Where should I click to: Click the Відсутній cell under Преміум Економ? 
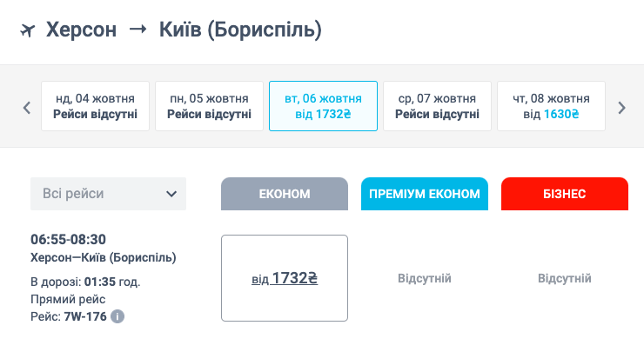425,279
